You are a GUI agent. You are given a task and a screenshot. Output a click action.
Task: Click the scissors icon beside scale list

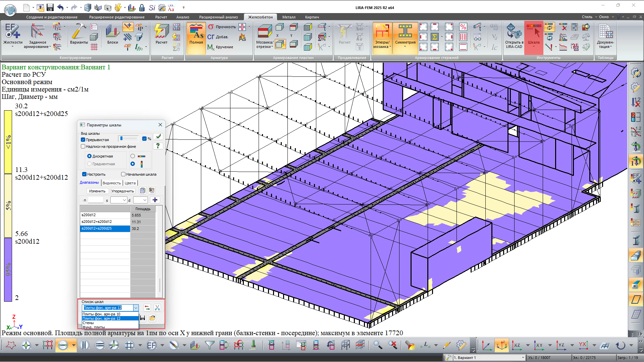click(x=157, y=308)
